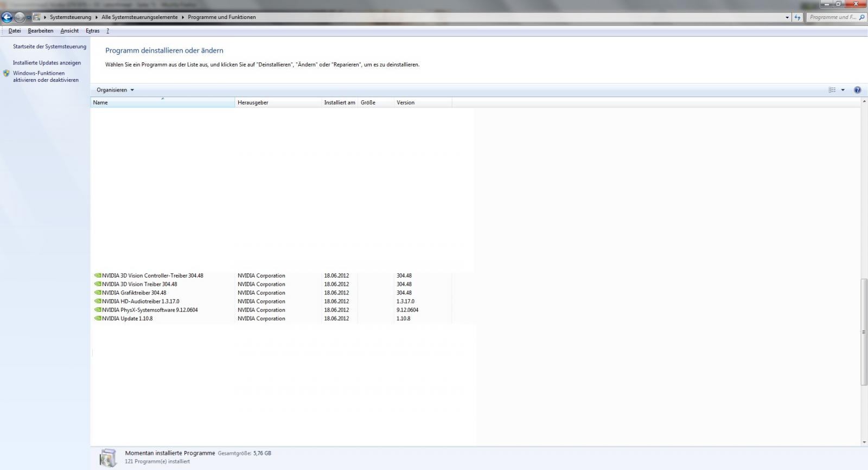The width and height of the screenshot is (868, 470).
Task: Sort list by Herausgeber column header
Action: tap(278, 102)
